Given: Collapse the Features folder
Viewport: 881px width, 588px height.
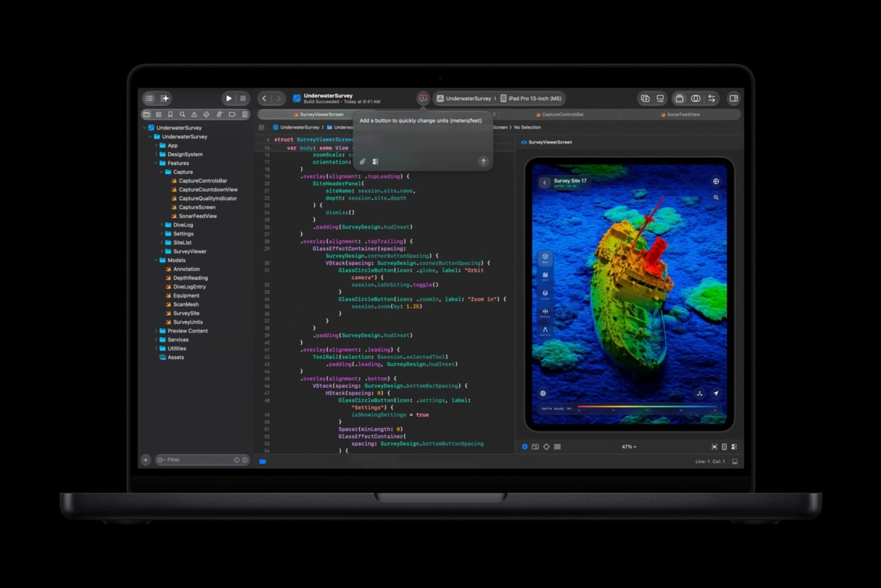Looking at the screenshot, I should [x=156, y=163].
